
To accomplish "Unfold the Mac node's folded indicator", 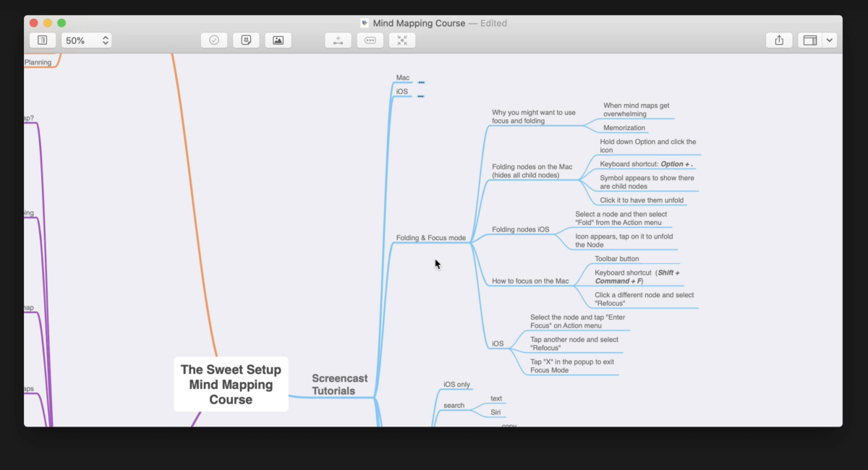I will (421, 82).
